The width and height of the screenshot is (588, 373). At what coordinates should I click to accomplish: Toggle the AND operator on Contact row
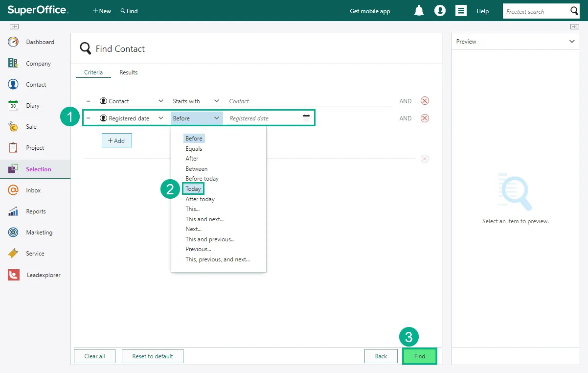(x=405, y=101)
